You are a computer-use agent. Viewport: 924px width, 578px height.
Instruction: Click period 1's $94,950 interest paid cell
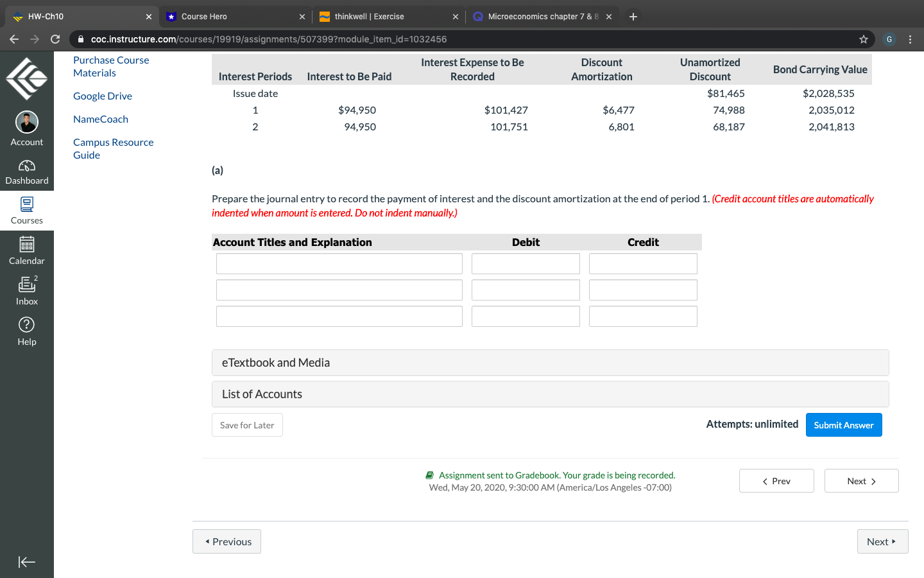[x=357, y=110]
